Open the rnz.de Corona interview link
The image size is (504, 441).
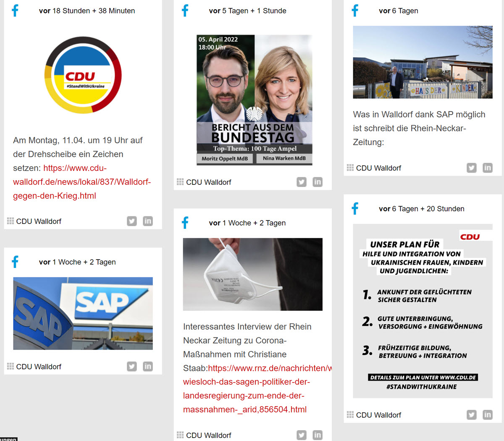click(257, 388)
